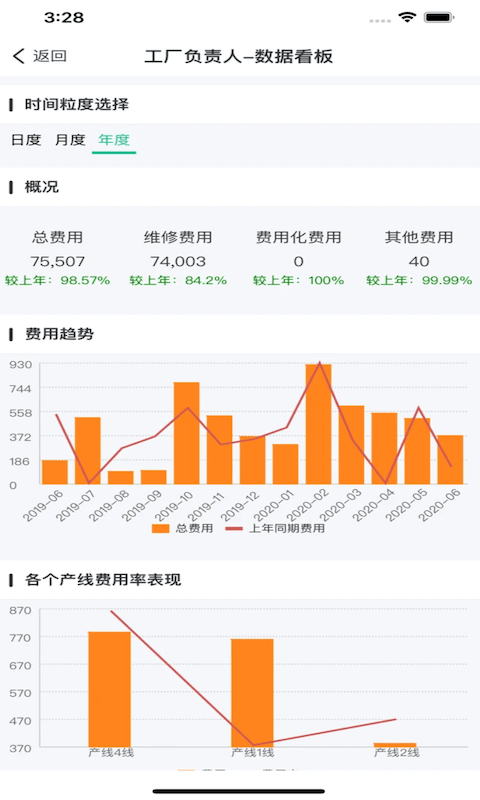Tap the 2019-10 x-axis label

(x=175, y=505)
